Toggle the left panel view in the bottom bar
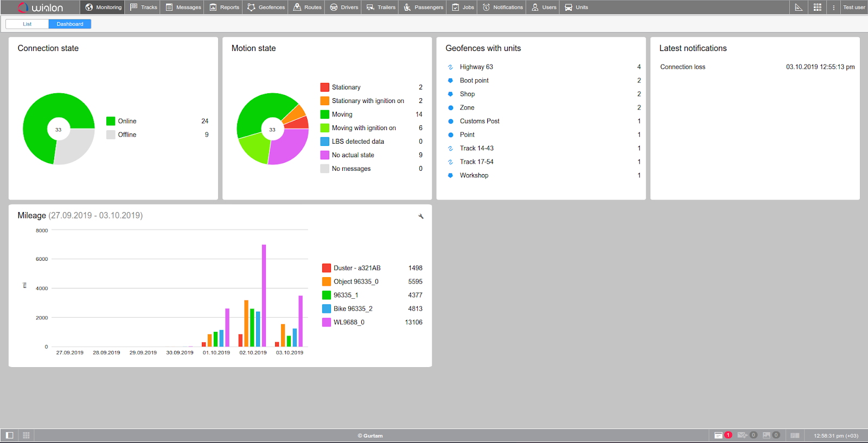The image size is (868, 443). 9,435
